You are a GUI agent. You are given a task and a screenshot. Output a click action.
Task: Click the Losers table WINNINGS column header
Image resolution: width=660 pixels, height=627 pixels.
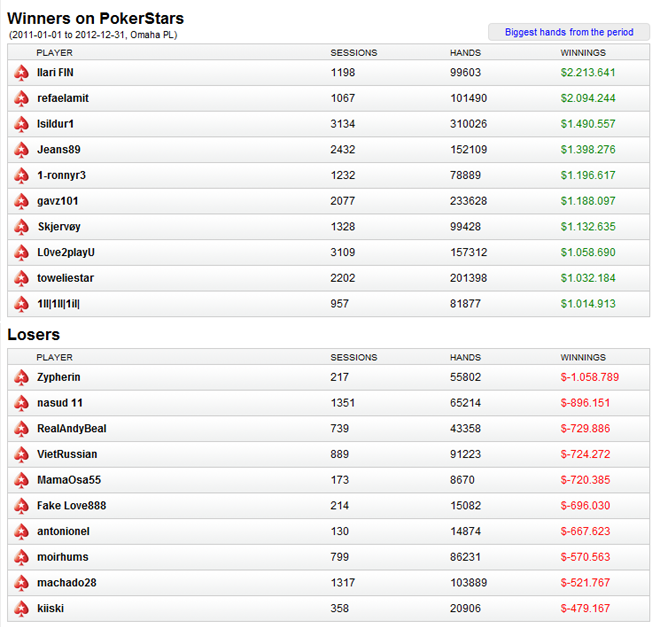583,357
